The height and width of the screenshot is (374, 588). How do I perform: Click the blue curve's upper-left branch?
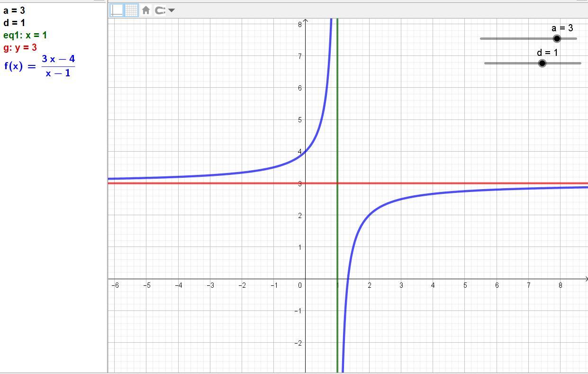[x=237, y=173]
